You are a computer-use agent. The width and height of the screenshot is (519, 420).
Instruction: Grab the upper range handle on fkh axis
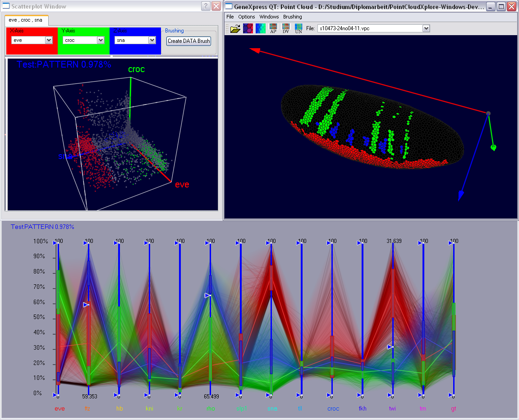point(360,243)
